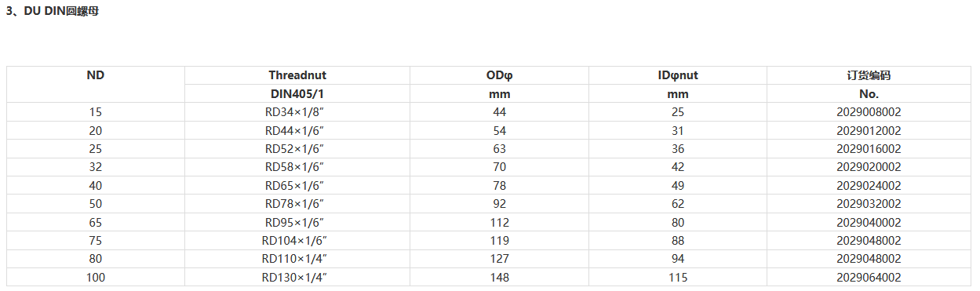This screenshot has height=291, width=980.
Task: Click the ODφ column header
Action: (500, 75)
